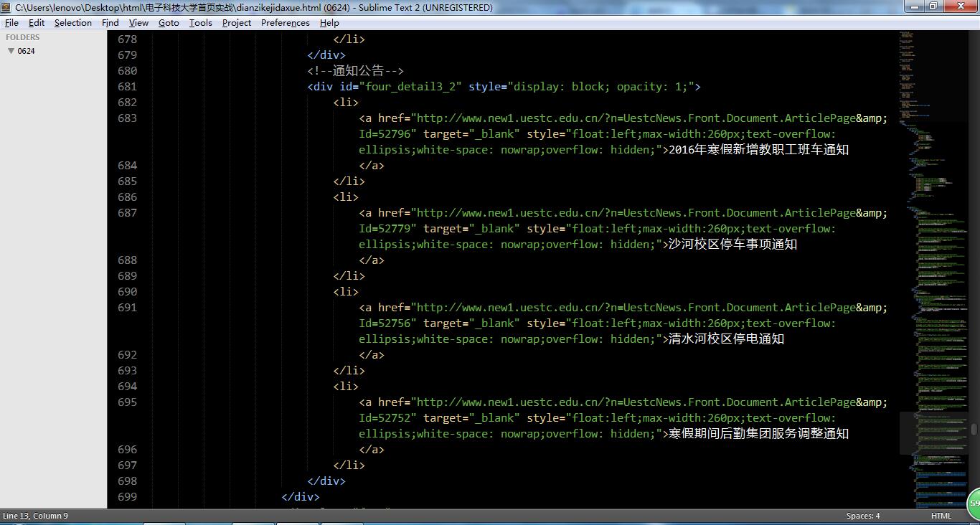Open the Preferences menu
Viewport: 980px width, 525px height.
pos(286,22)
